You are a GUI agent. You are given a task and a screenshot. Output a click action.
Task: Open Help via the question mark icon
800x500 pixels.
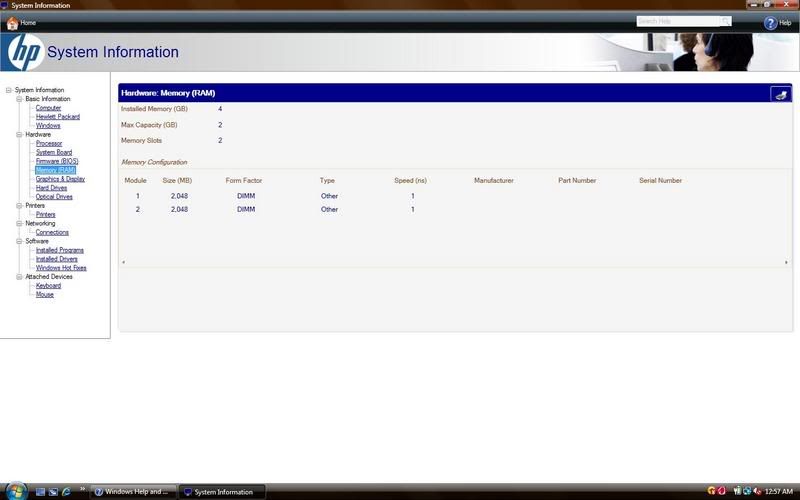point(770,23)
